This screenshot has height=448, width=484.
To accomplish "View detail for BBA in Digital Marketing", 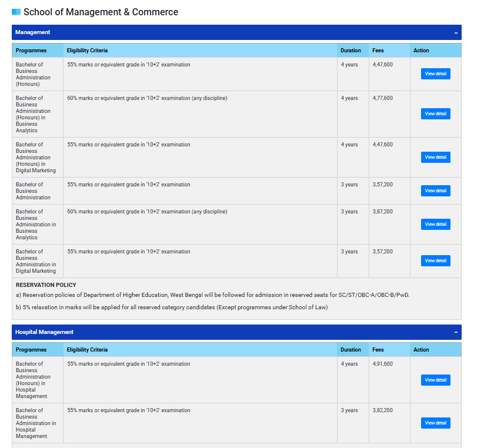I will point(435,260).
